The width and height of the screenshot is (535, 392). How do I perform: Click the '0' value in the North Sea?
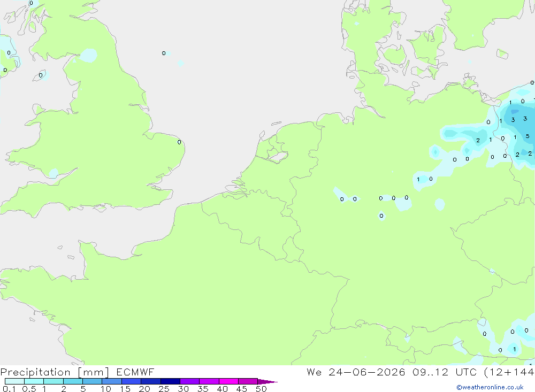click(x=164, y=53)
